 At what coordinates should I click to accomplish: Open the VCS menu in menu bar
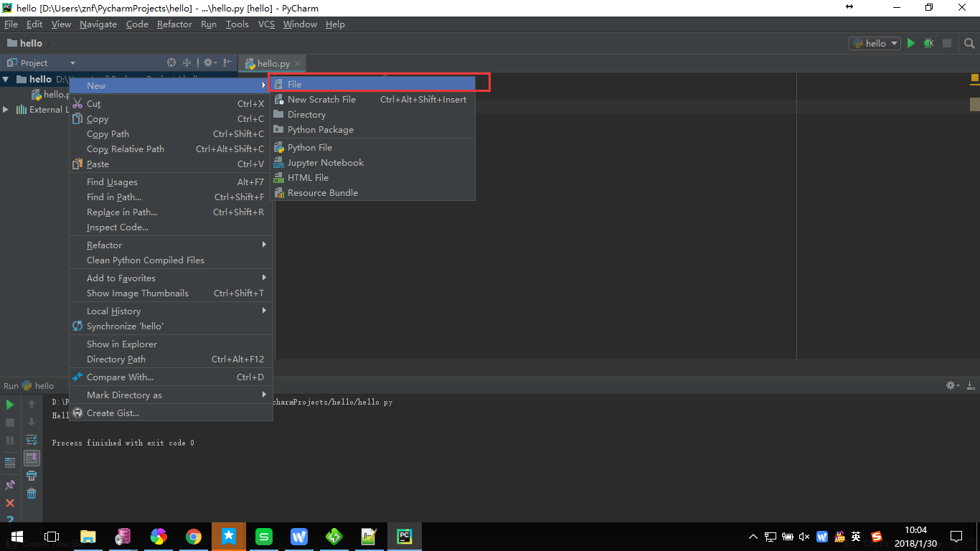[266, 24]
